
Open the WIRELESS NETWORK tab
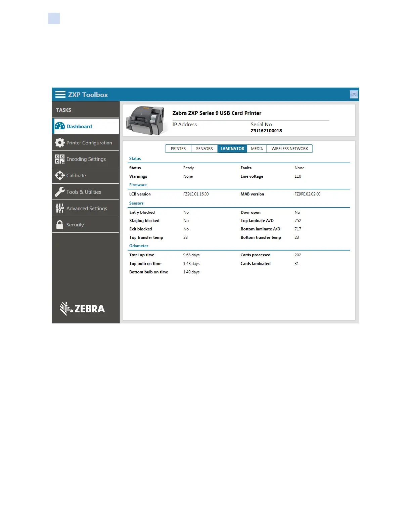click(x=290, y=149)
